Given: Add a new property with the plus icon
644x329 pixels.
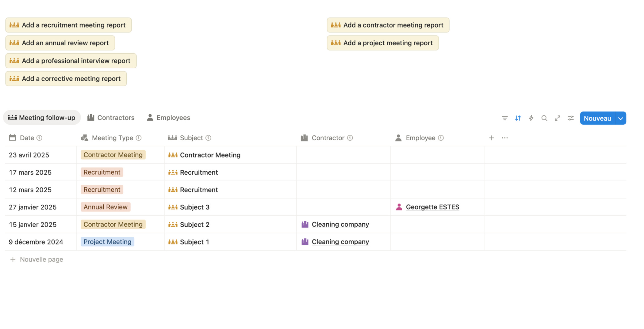Looking at the screenshot, I should 491,138.
